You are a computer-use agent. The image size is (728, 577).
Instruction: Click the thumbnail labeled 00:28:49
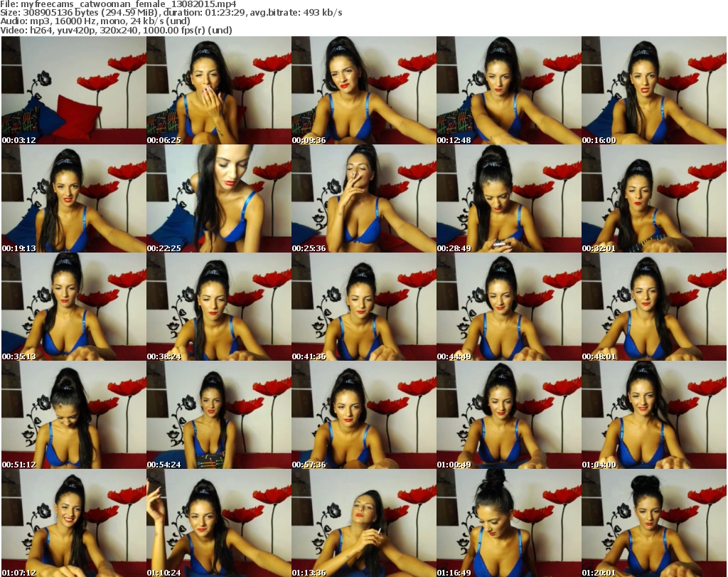click(x=509, y=198)
